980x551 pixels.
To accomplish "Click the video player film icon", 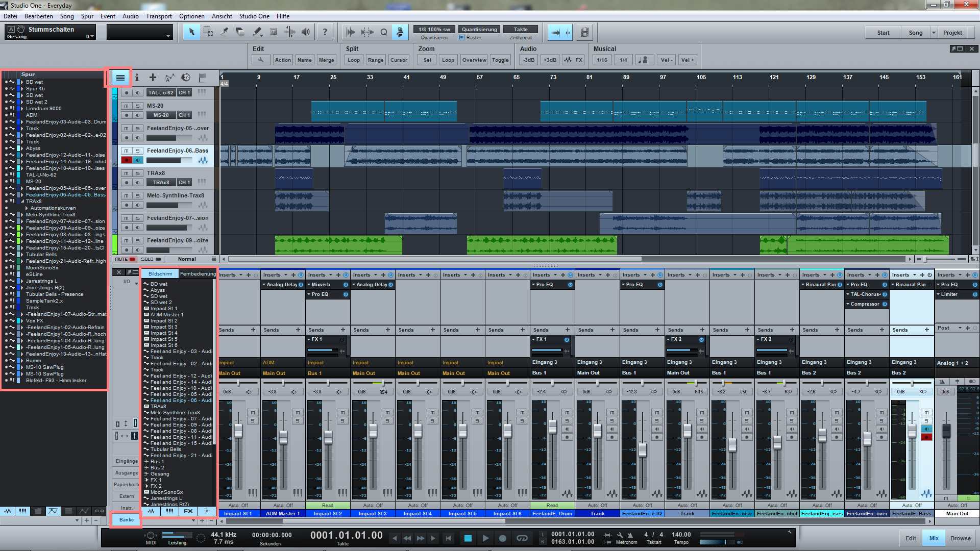I will [585, 33].
